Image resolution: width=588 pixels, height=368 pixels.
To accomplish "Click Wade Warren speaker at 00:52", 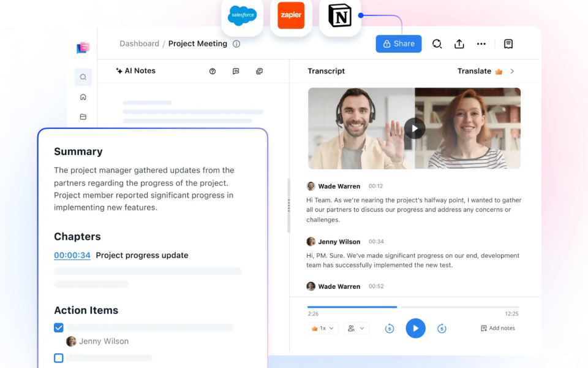I will pos(339,286).
